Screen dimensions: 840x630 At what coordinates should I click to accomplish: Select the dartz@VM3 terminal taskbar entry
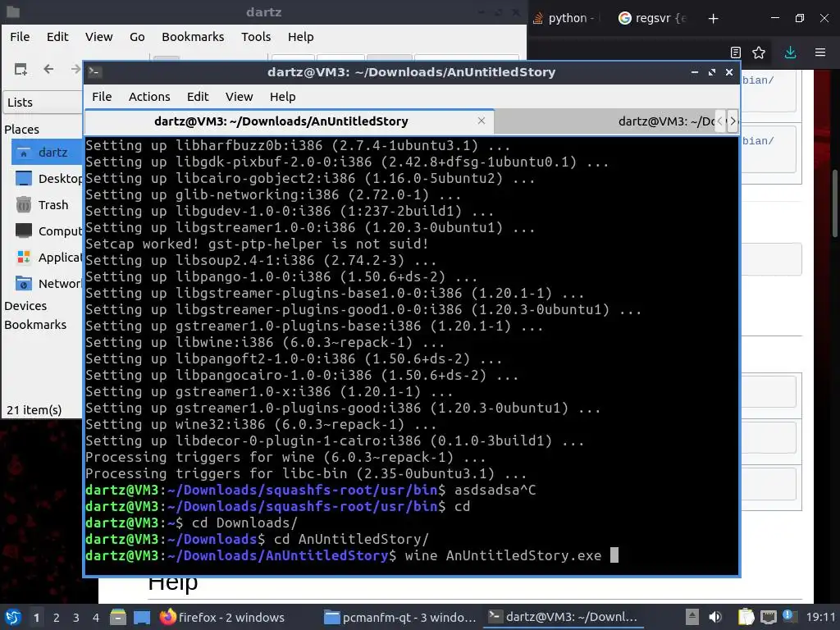point(563,617)
